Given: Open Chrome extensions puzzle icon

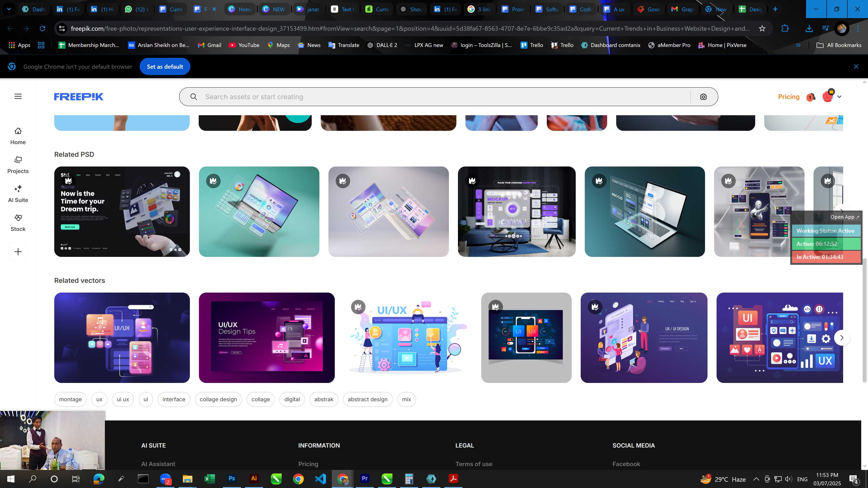Looking at the screenshot, I should click(785, 29).
